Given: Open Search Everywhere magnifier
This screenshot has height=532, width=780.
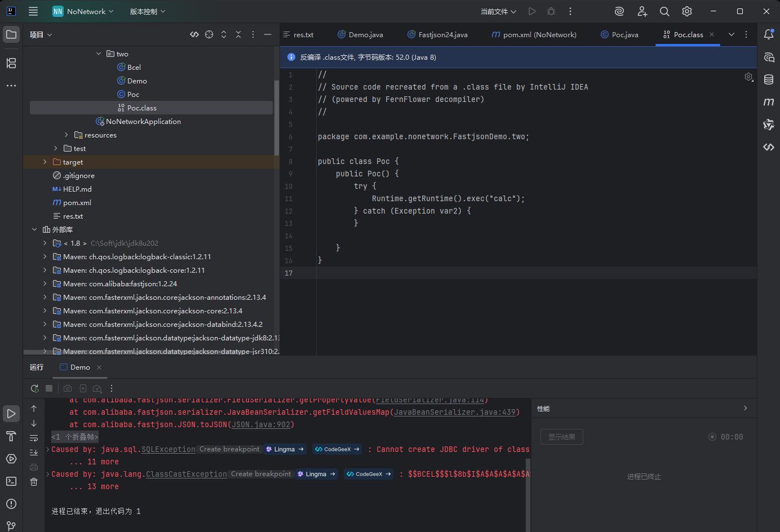Looking at the screenshot, I should [x=664, y=11].
